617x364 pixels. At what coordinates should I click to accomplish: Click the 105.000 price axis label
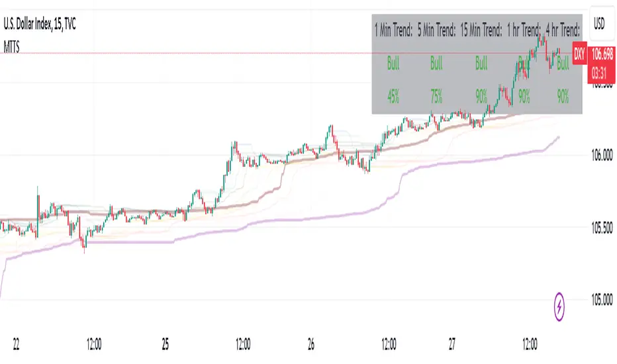(x=601, y=300)
